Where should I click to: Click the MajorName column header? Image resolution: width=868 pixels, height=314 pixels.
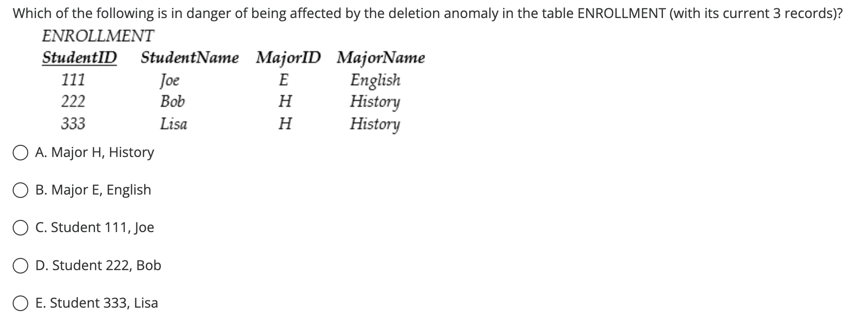[380, 58]
